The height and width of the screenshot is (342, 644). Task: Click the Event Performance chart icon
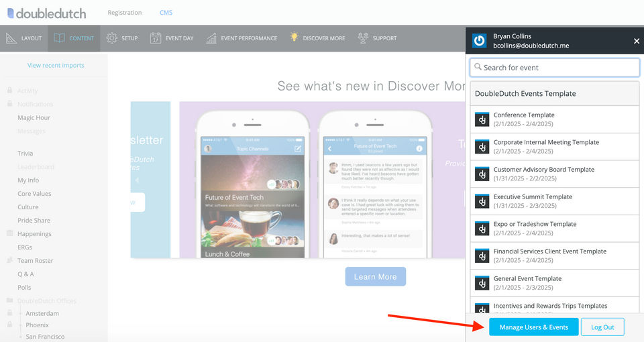pyautogui.click(x=211, y=38)
